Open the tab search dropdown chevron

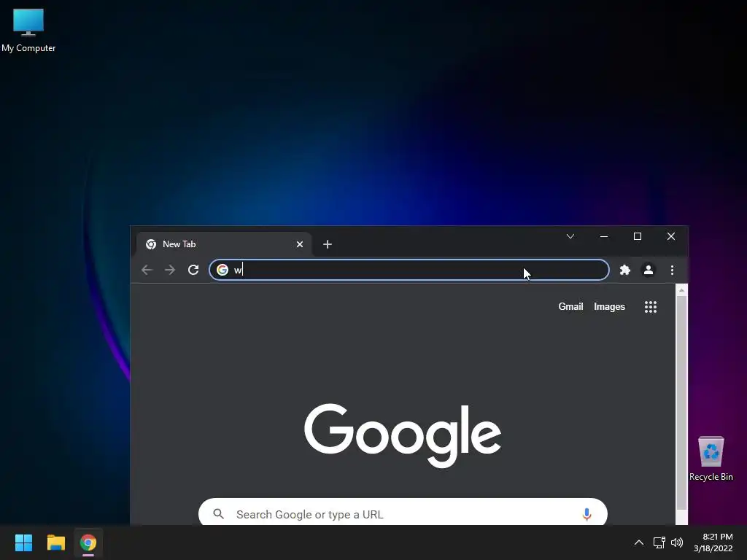pos(570,236)
